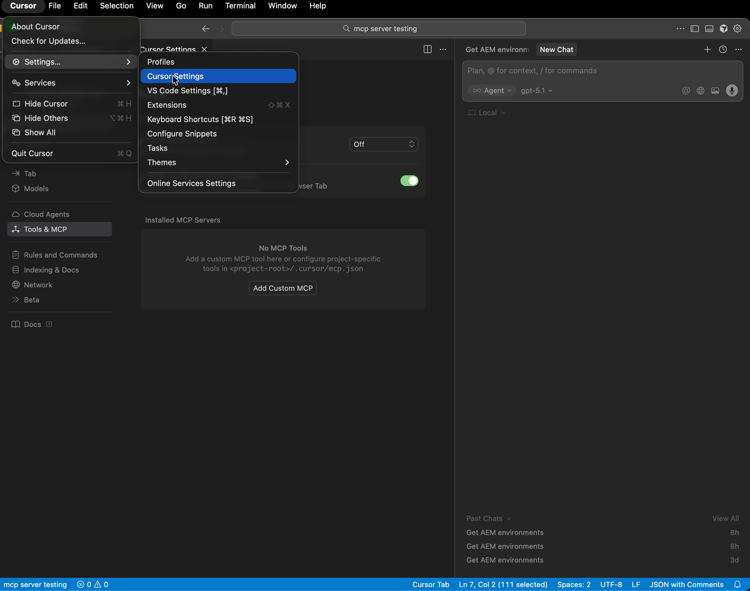Select Configure Snippets
750x591 pixels.
pyautogui.click(x=218, y=134)
